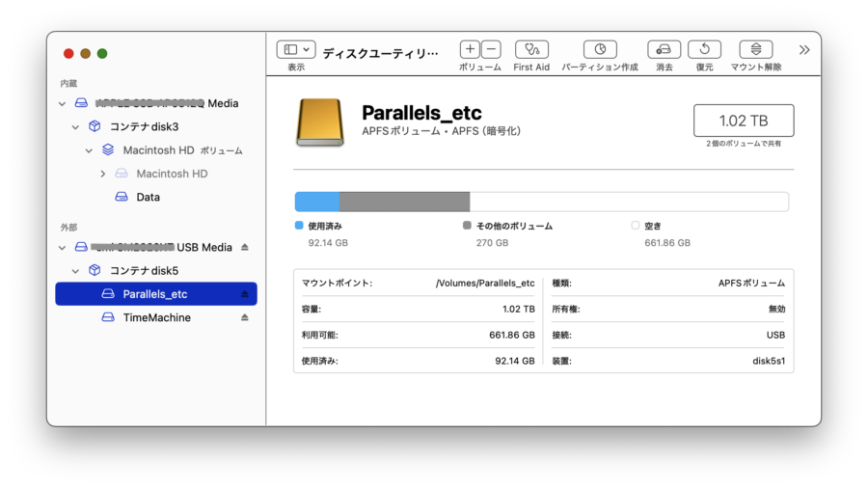Click the blue used-space segment of usage bar
This screenshot has height=488, width=868.
(316, 202)
